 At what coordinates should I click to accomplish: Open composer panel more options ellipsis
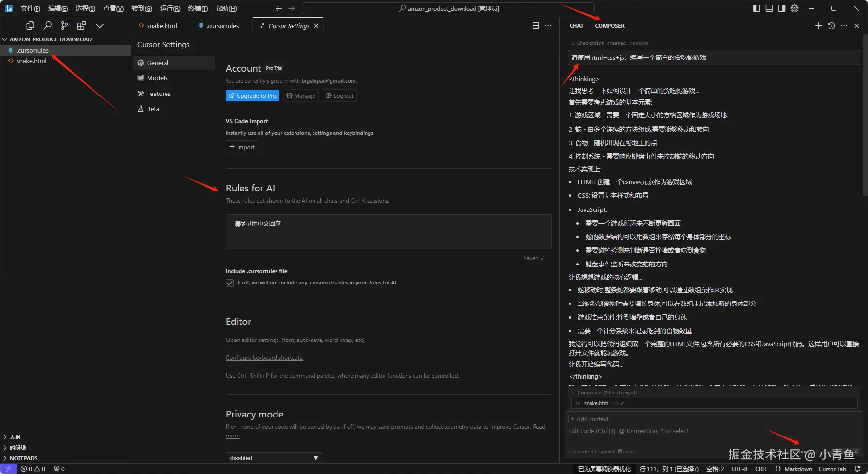[x=844, y=26]
